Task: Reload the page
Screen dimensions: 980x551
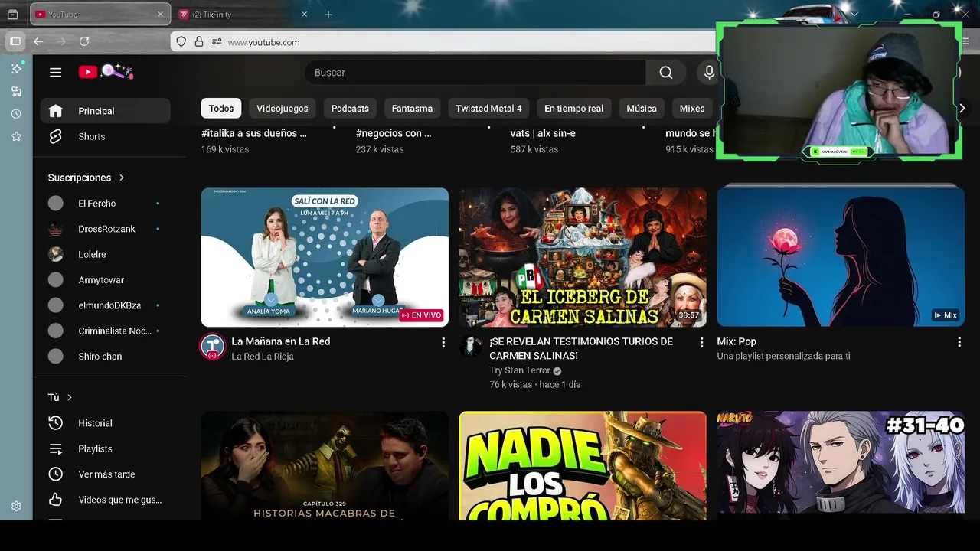Action: tap(84, 41)
